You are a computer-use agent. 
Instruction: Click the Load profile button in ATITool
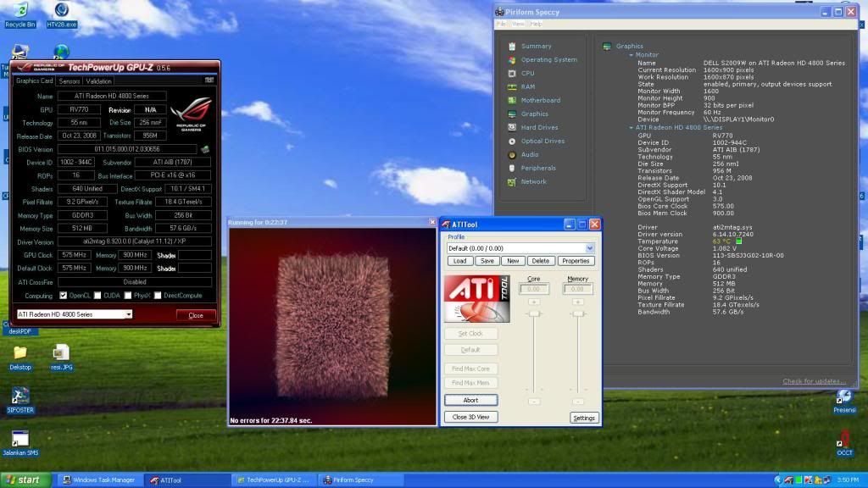click(460, 261)
